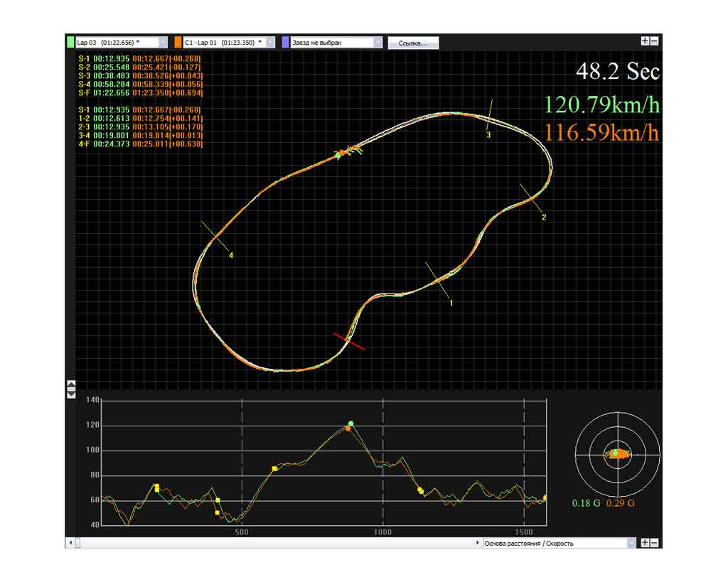Click the purple third lap color swatch
Image resolution: width=728 pixels, height=582 pixels.
click(x=286, y=43)
